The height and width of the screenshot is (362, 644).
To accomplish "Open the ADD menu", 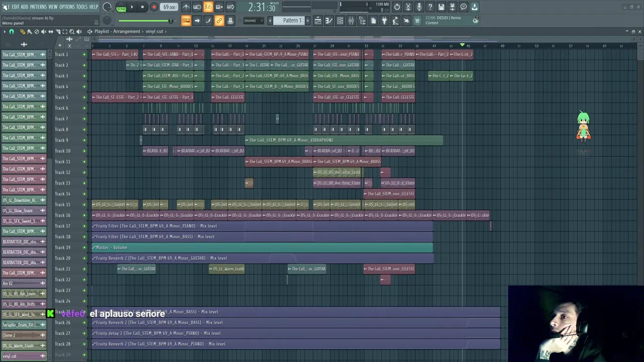I will pyautogui.click(x=25, y=7).
